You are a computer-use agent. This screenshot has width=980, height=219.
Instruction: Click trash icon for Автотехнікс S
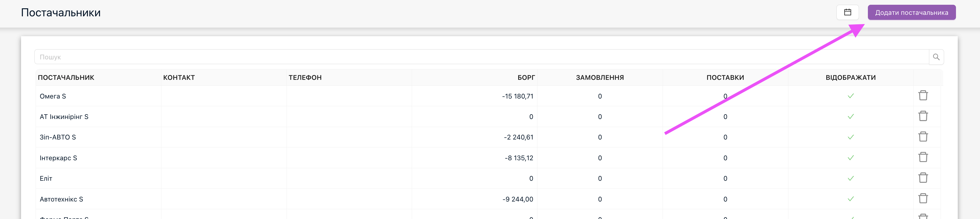pos(923,199)
